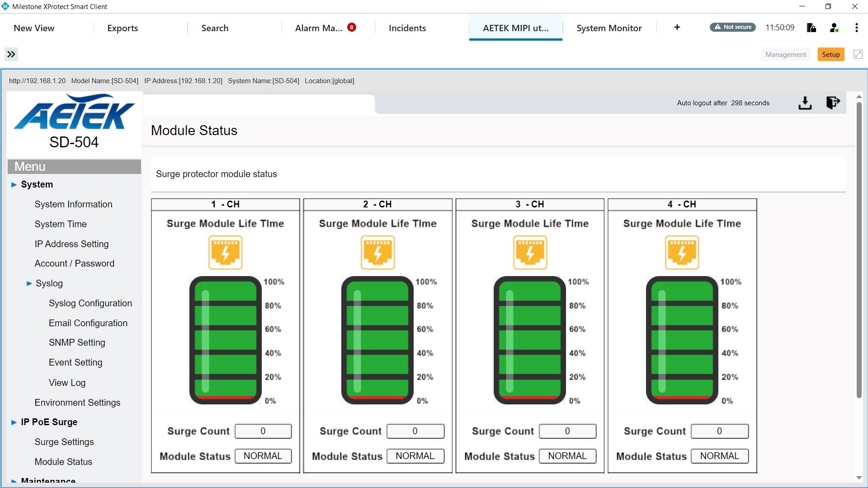Open the Surge Settings page from the sidebar
This screenshot has width=868, height=488.
pos(64,441)
